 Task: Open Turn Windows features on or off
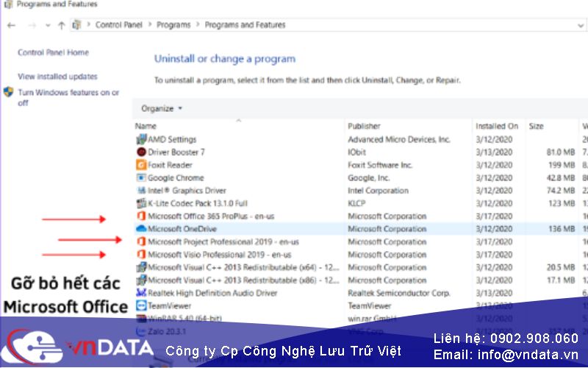68,97
